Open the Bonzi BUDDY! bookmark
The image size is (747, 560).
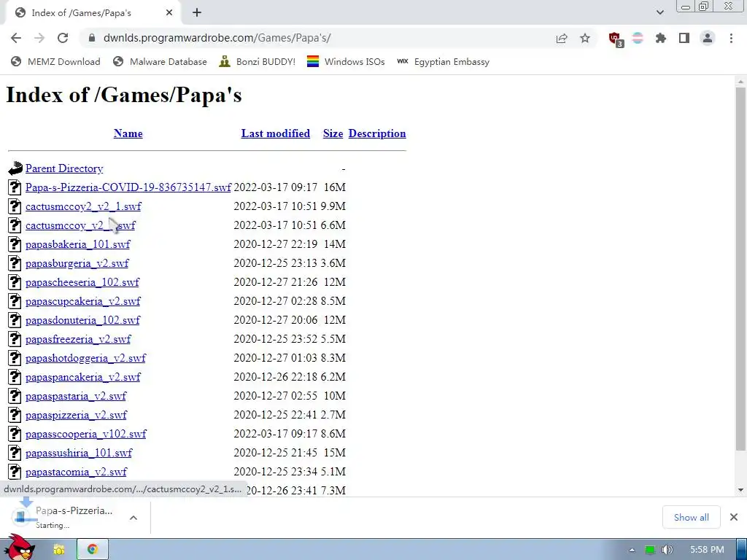pos(258,61)
